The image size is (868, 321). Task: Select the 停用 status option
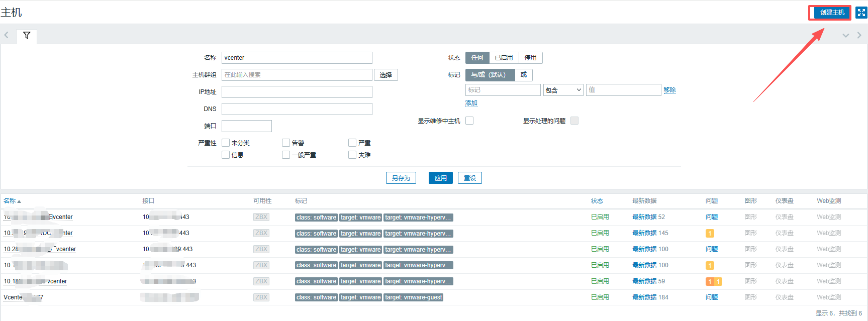tap(531, 58)
